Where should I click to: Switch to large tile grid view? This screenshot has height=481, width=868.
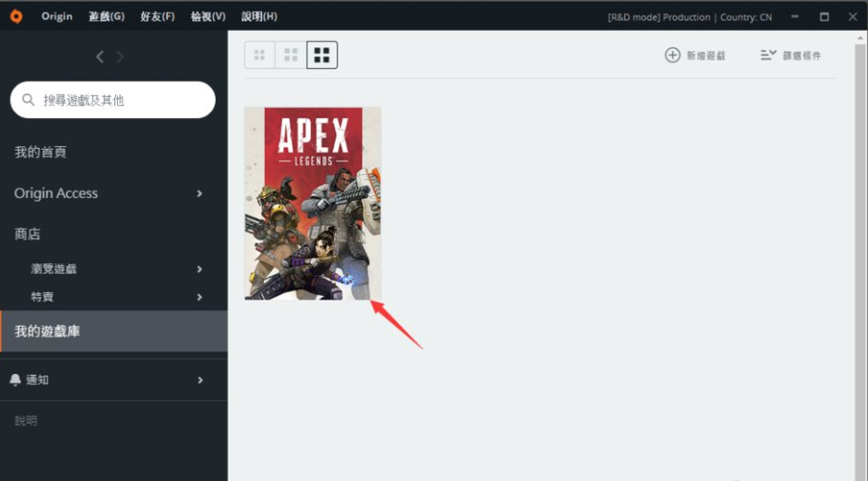point(322,54)
